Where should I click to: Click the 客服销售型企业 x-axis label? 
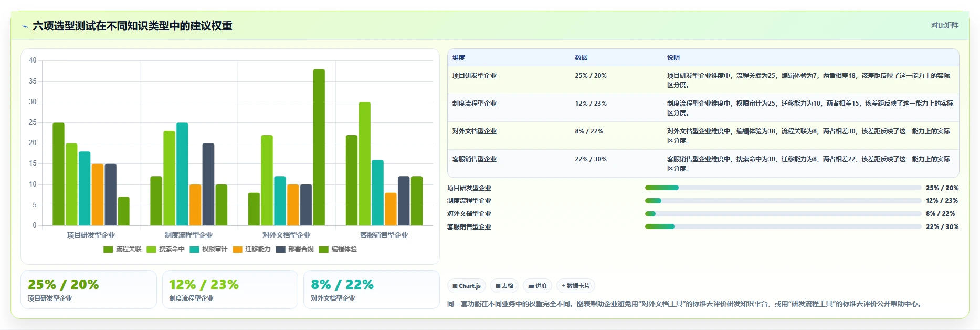point(384,235)
